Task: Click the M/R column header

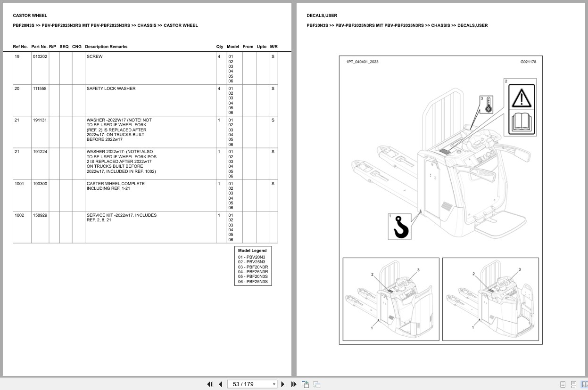Action: point(274,47)
